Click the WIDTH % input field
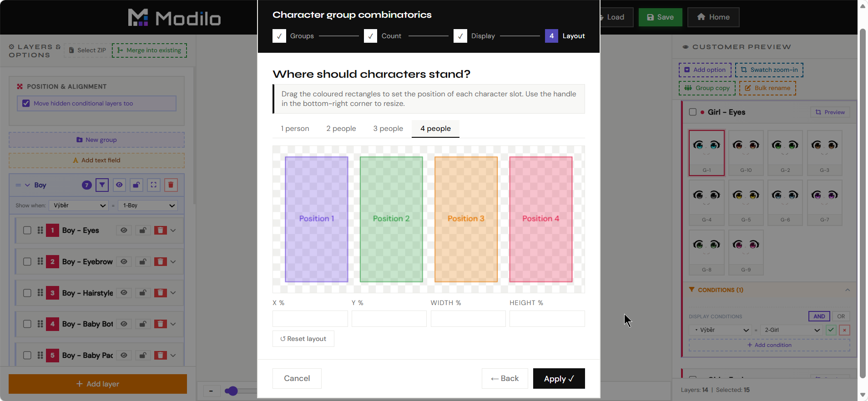 coord(468,319)
